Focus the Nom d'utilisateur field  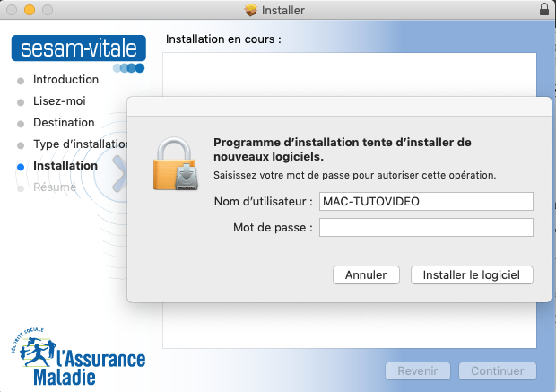point(426,202)
